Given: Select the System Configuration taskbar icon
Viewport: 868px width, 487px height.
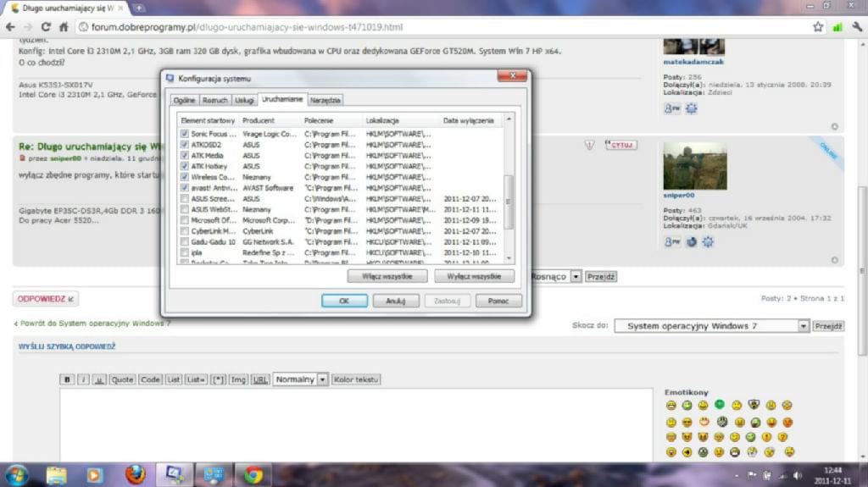Looking at the screenshot, I should tap(174, 474).
